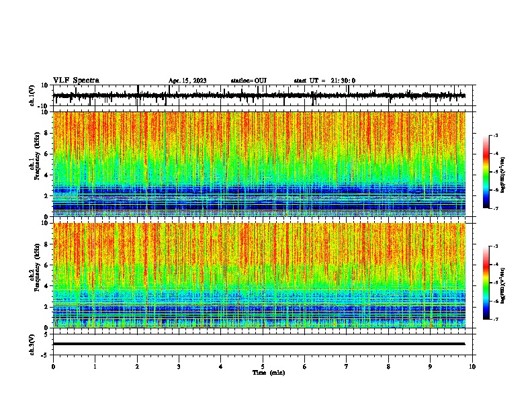Click inside the ch.2 frequency spectrogram
This screenshot has height=411, width=532.
tap(259, 275)
